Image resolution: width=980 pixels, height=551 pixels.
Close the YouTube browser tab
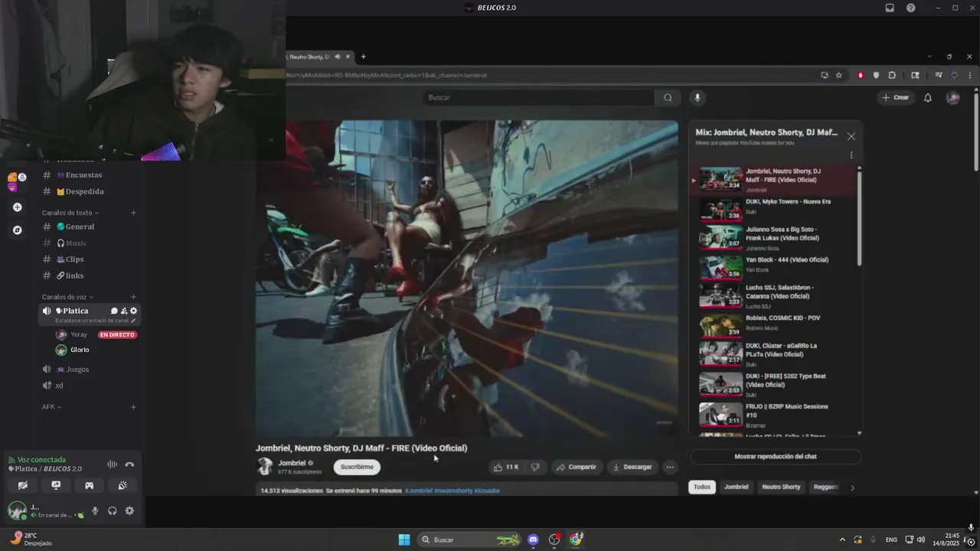tap(348, 57)
